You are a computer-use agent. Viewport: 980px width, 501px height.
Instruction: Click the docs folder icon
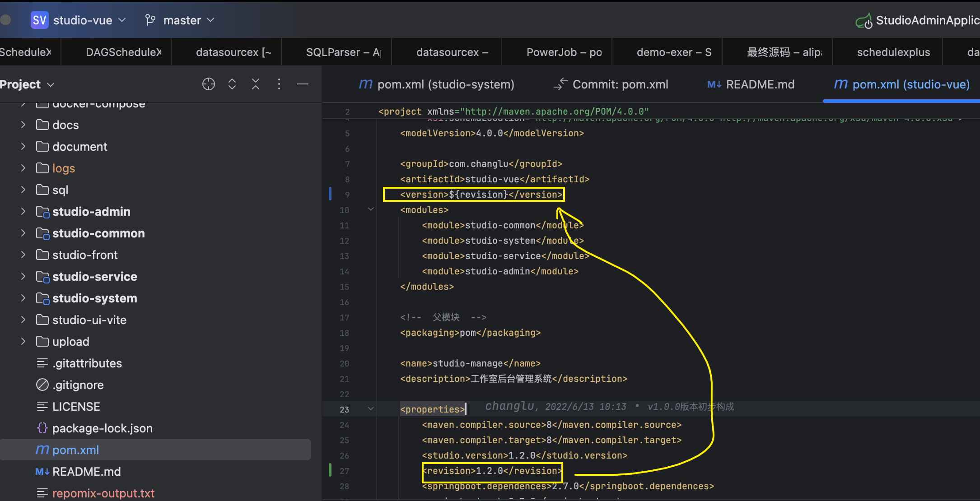pos(42,125)
